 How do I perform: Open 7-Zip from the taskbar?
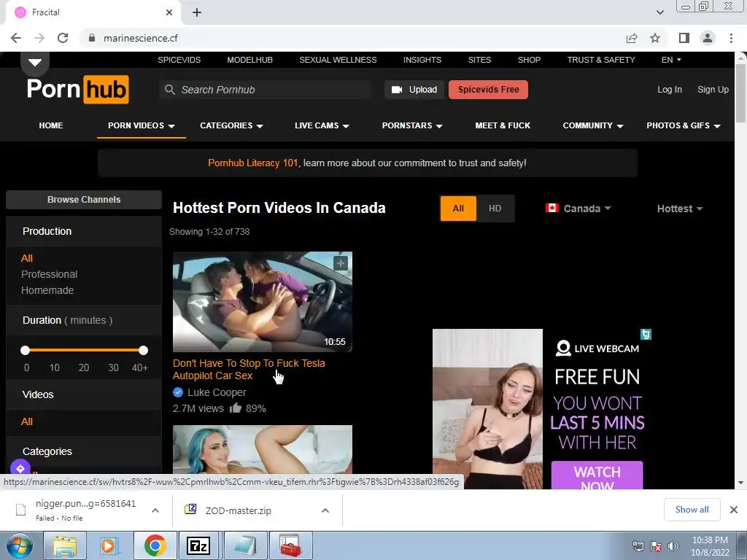click(198, 545)
